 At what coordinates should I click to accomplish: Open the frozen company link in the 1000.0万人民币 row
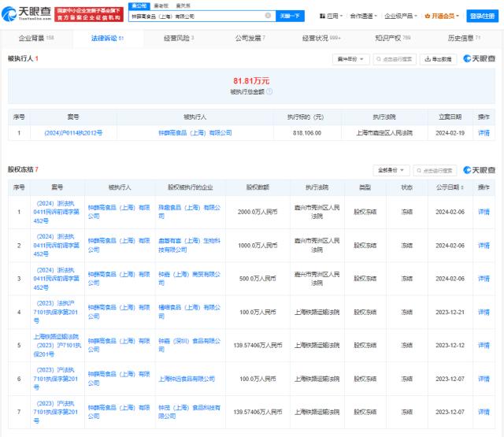190,245
